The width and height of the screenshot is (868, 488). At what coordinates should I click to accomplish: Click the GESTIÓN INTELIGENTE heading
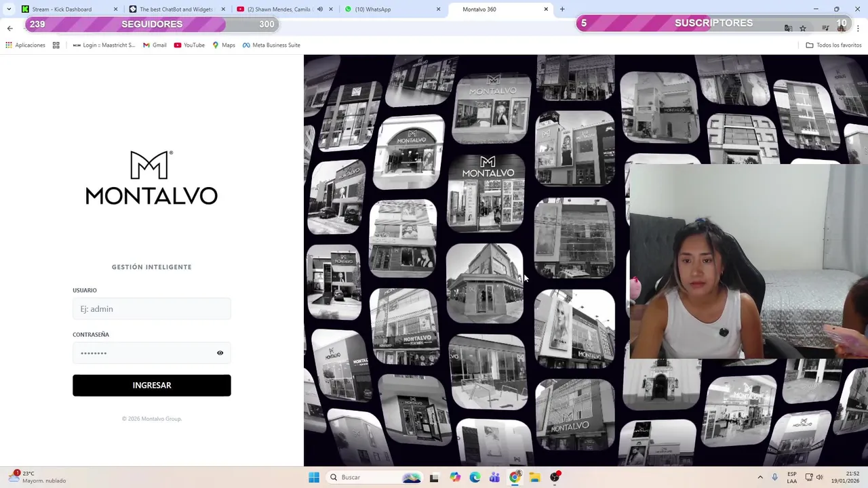(x=152, y=267)
